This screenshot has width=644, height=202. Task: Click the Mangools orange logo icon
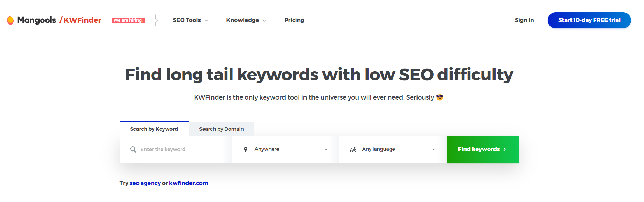coord(10,20)
